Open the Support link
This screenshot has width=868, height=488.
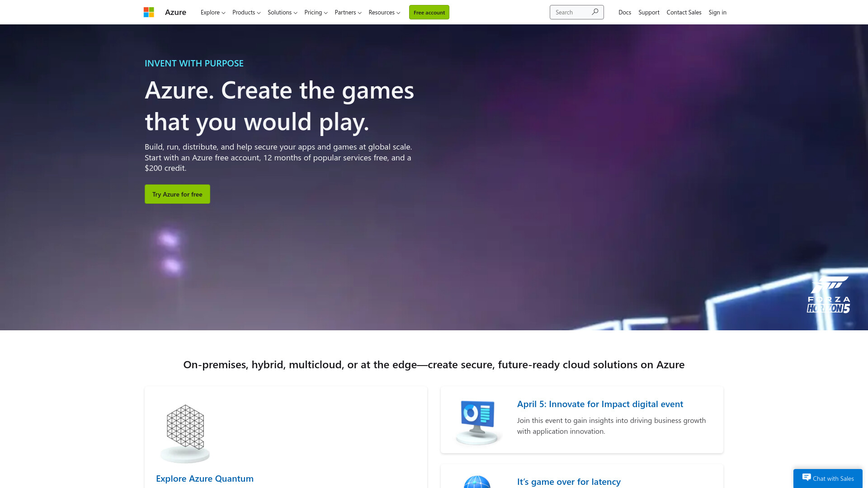click(649, 12)
